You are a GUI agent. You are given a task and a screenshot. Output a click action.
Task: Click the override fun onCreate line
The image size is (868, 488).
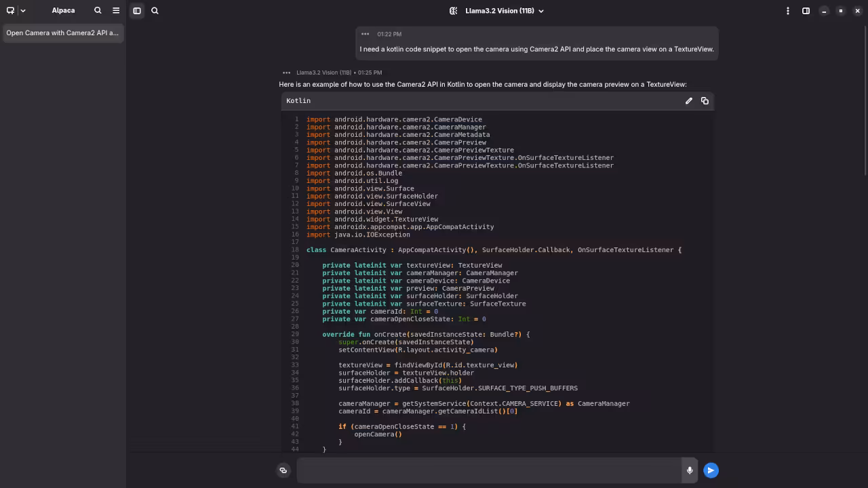[x=426, y=335]
